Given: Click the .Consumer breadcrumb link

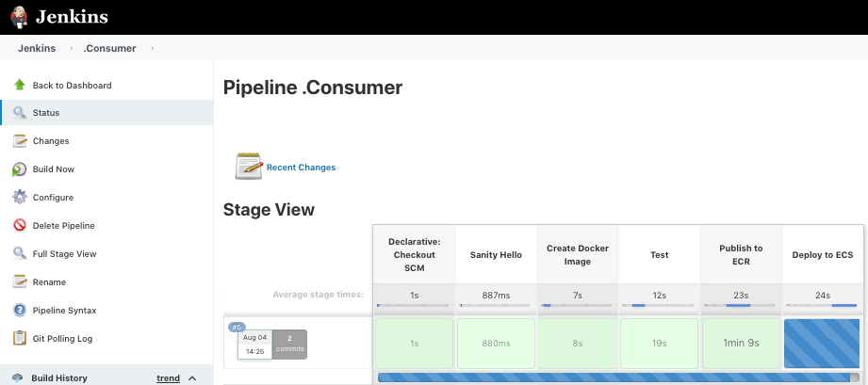Looking at the screenshot, I should 109,48.
